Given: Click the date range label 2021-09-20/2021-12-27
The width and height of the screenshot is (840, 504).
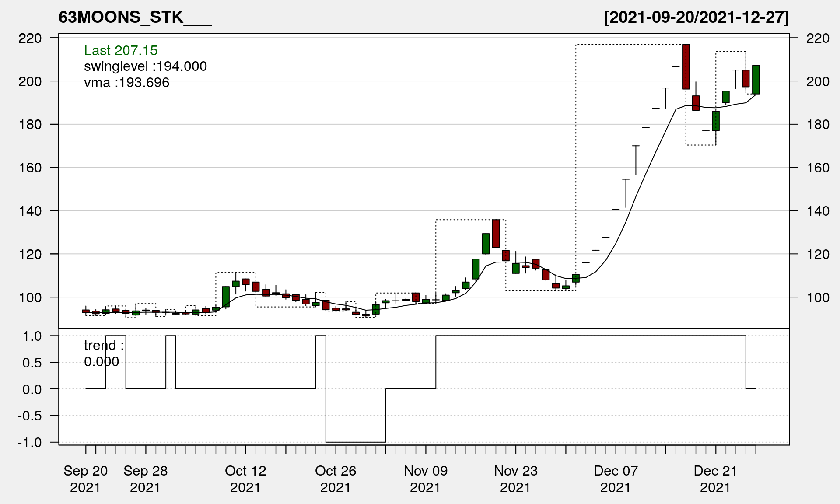Looking at the screenshot, I should pyautogui.click(x=696, y=17).
